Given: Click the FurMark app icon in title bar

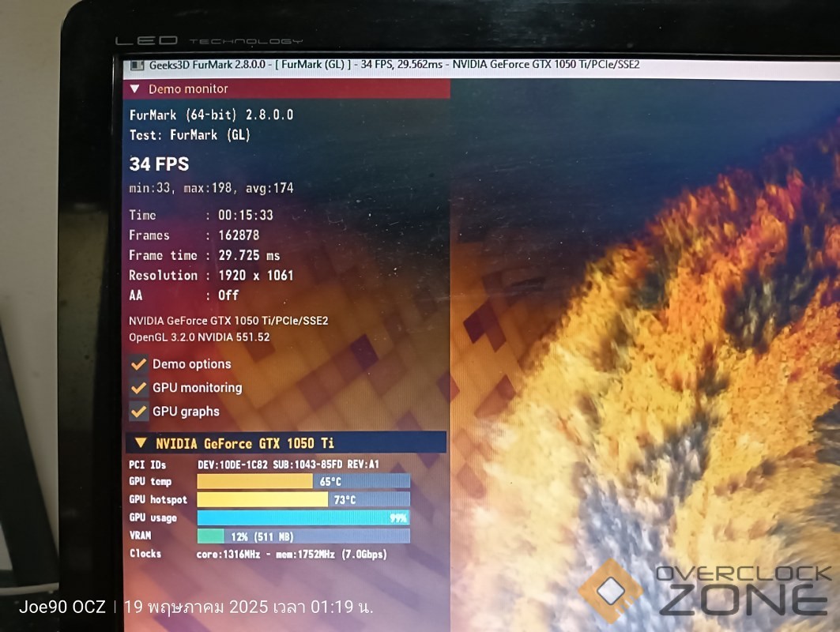Looking at the screenshot, I should pos(137,66).
